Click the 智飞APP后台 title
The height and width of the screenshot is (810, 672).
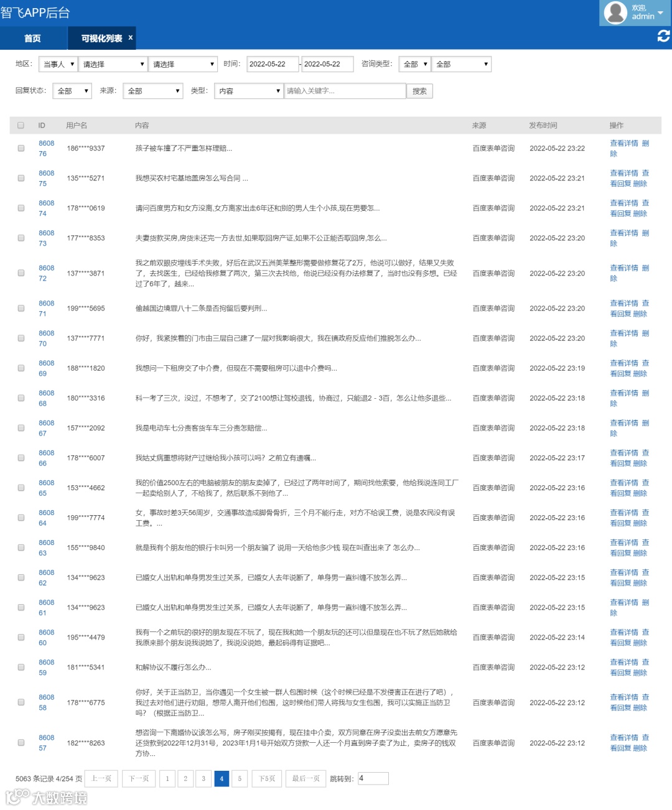click(x=35, y=12)
